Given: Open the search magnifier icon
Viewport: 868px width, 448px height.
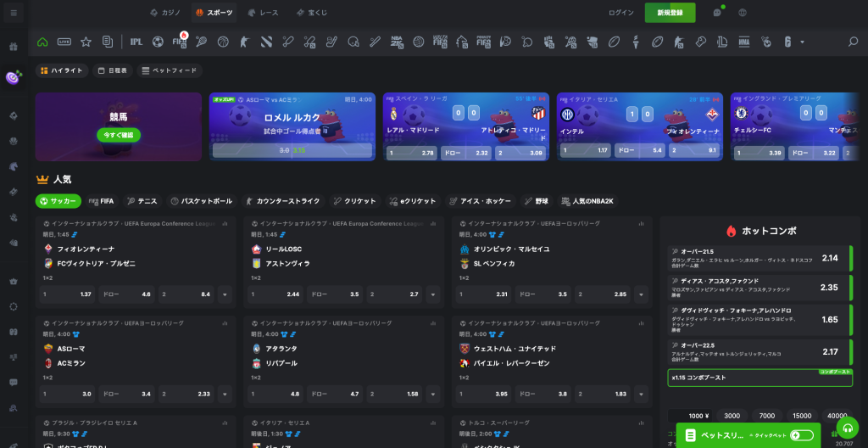Looking at the screenshot, I should tap(854, 42).
